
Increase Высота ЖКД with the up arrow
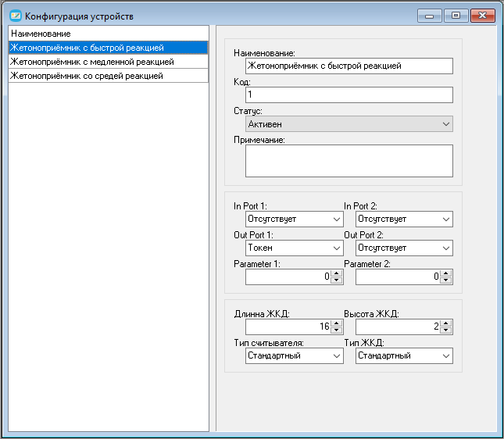point(446,323)
